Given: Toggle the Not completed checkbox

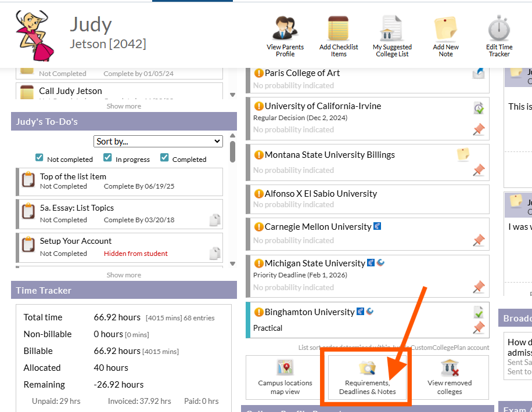Looking at the screenshot, I should point(39,157).
